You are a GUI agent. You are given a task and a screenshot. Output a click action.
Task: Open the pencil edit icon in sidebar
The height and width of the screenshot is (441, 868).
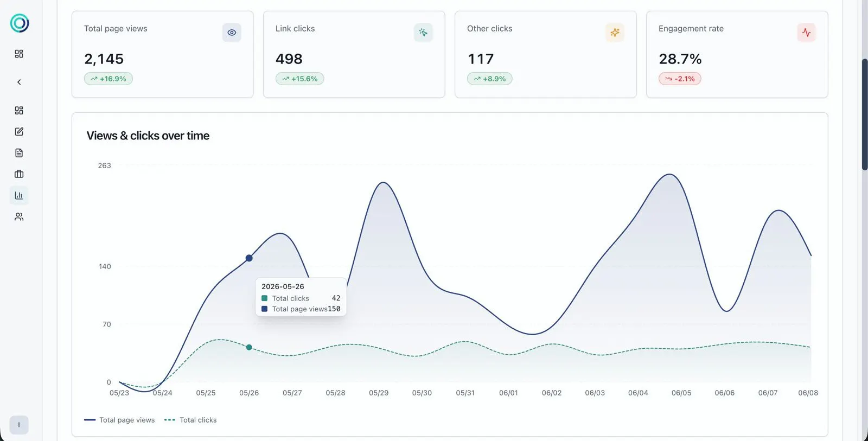pyautogui.click(x=19, y=131)
